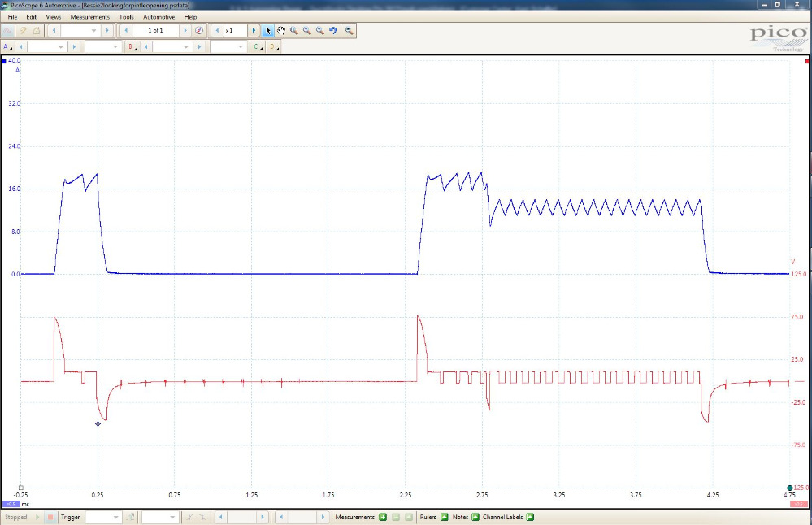The height and width of the screenshot is (525, 812).
Task: Decrease the trigger threshold level
Action: point(220,517)
